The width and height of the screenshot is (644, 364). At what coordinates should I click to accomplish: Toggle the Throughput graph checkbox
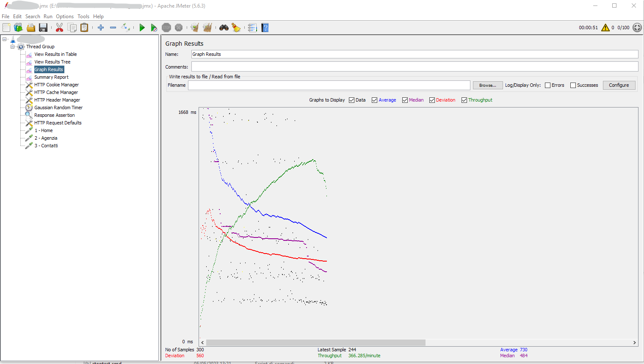464,100
